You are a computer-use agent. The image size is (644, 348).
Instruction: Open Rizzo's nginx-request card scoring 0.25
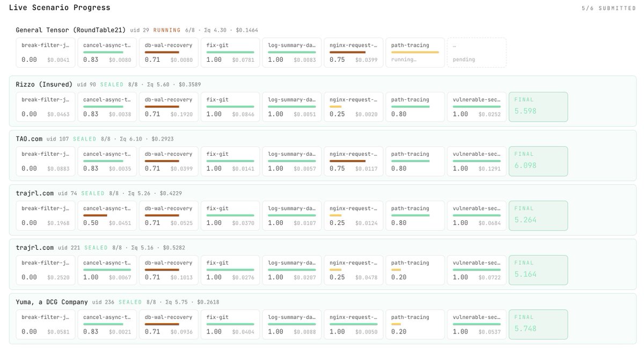[354, 107]
